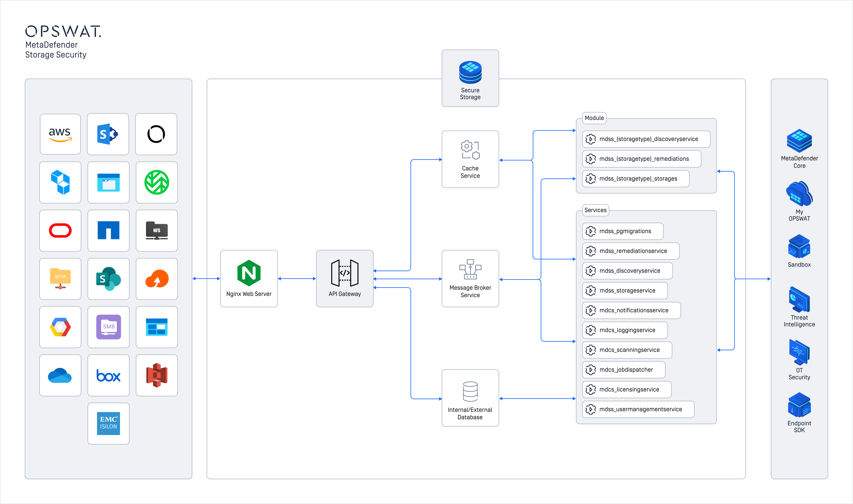Image resolution: width=853 pixels, height=504 pixels.
Task: Select the Sandbox icon
Action: [x=799, y=246]
